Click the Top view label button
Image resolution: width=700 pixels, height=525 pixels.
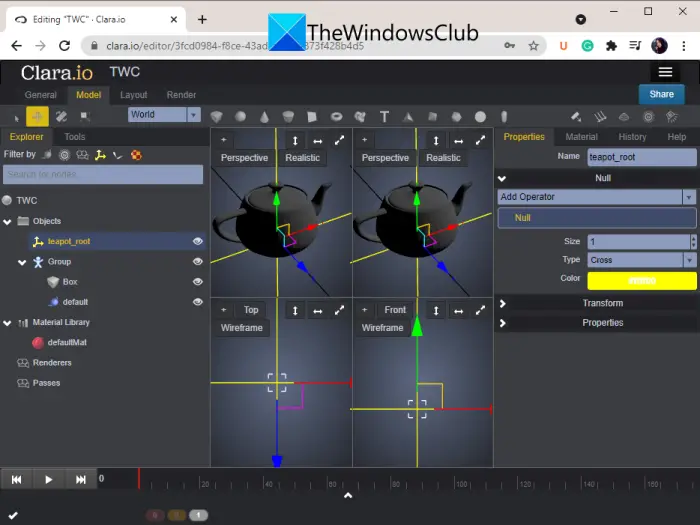click(251, 310)
